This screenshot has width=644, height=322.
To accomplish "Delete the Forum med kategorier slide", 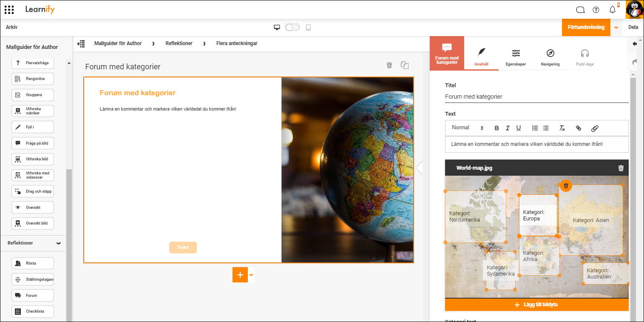I will click(389, 65).
